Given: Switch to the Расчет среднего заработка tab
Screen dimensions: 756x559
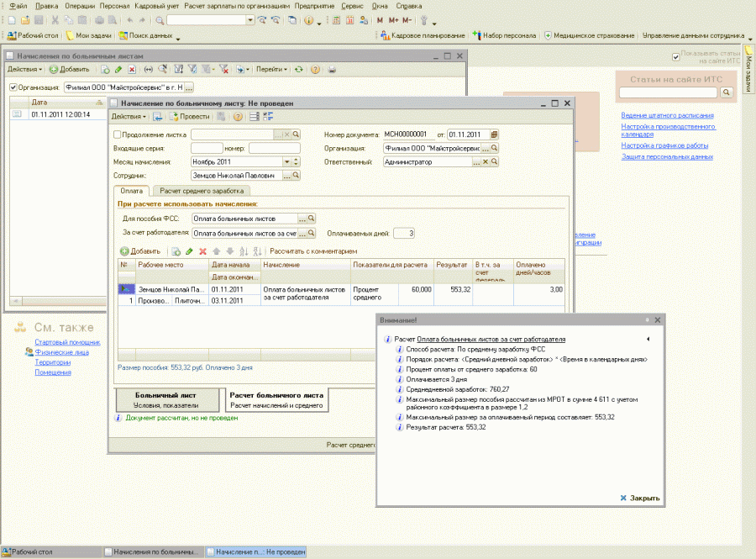Looking at the screenshot, I should click(202, 192).
